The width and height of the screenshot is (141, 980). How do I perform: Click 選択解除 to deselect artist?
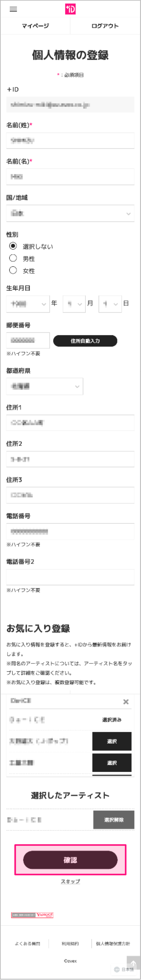tap(114, 819)
